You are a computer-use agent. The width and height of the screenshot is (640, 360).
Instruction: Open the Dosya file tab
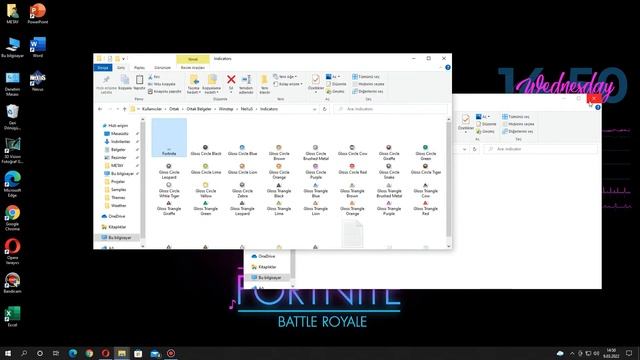[x=102, y=67]
